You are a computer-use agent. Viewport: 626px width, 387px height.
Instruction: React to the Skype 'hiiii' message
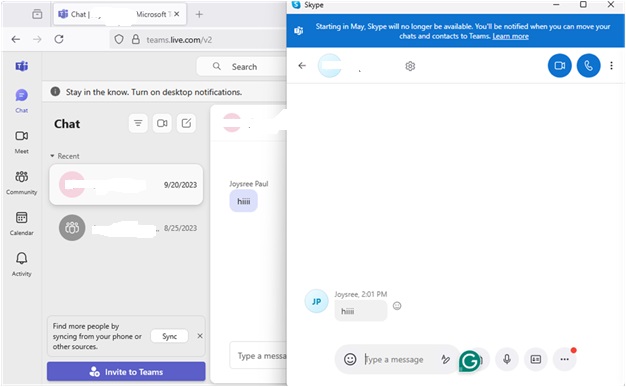pos(397,306)
